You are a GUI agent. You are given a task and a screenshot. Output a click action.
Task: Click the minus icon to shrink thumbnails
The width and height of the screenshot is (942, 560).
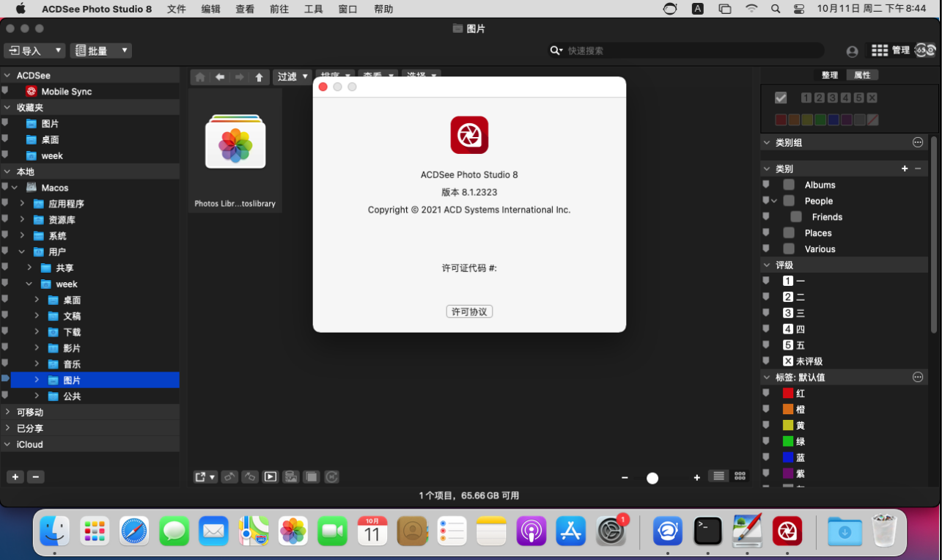click(625, 478)
